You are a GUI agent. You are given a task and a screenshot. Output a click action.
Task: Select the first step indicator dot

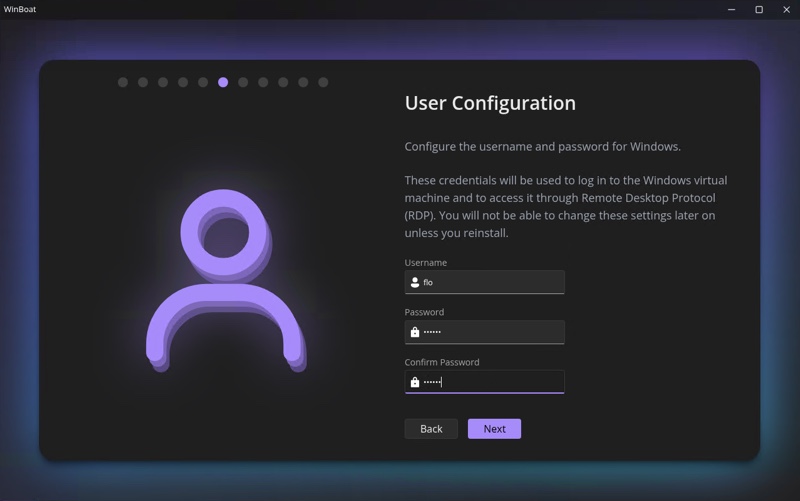(123, 82)
